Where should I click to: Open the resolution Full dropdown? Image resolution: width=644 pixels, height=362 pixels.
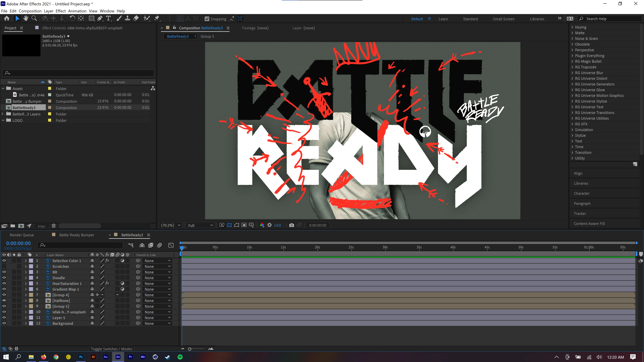tap(200, 225)
